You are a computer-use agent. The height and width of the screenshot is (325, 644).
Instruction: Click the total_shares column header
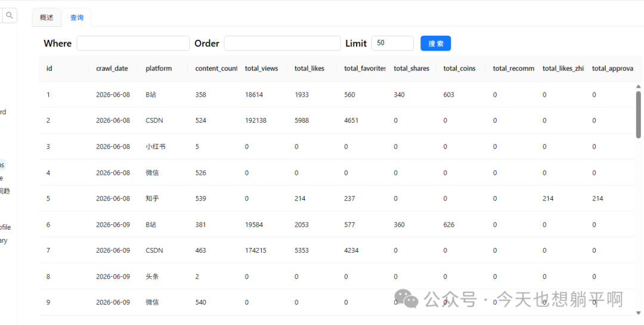coord(411,69)
